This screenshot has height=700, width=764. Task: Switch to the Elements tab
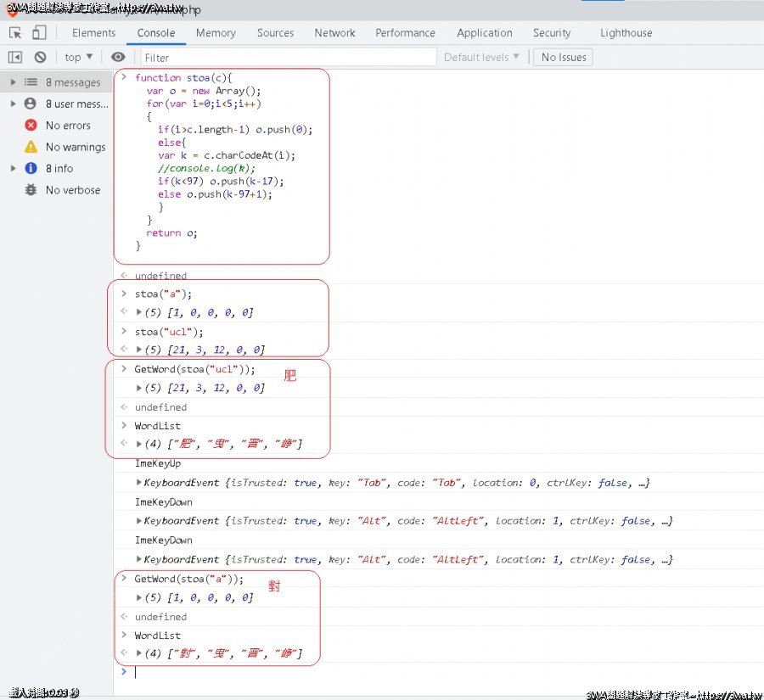point(93,33)
